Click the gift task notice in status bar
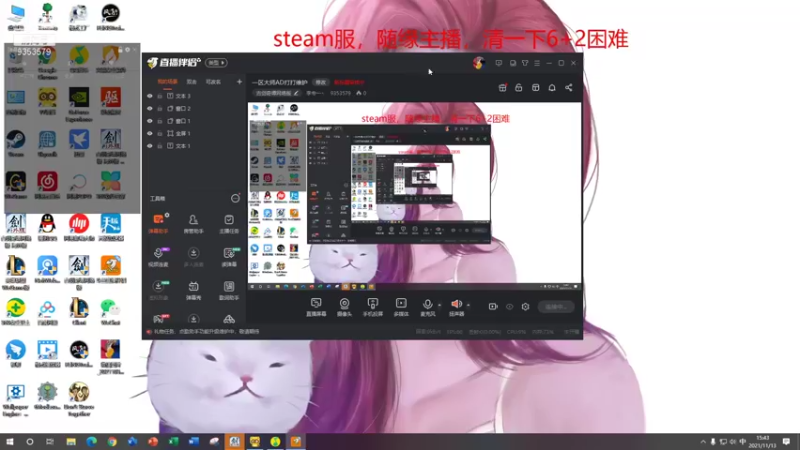Image resolution: width=800 pixels, height=450 pixels. click(x=203, y=332)
